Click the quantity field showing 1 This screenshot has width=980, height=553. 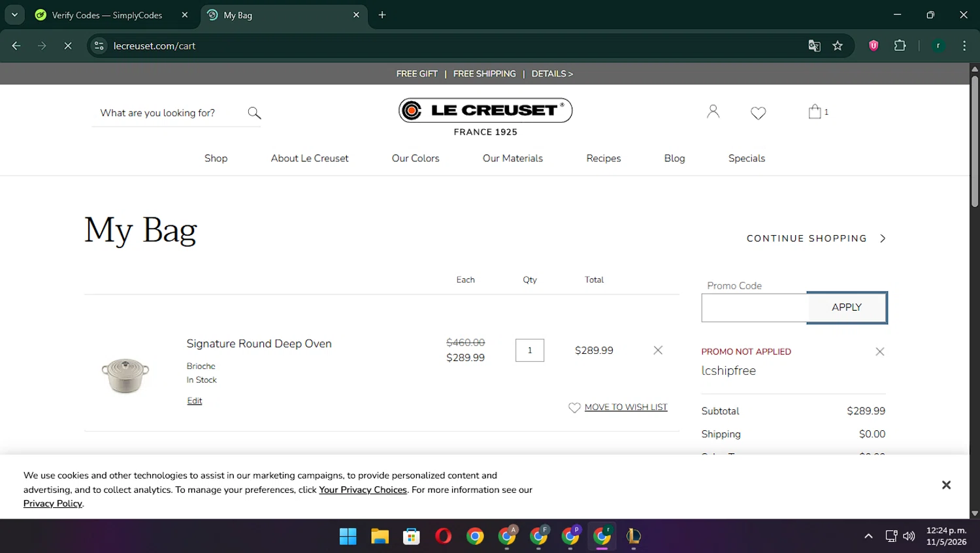tap(530, 351)
